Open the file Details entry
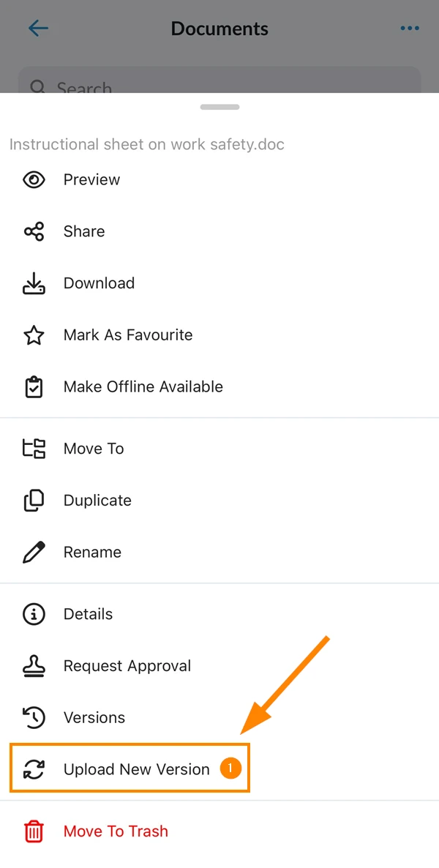 (219, 614)
